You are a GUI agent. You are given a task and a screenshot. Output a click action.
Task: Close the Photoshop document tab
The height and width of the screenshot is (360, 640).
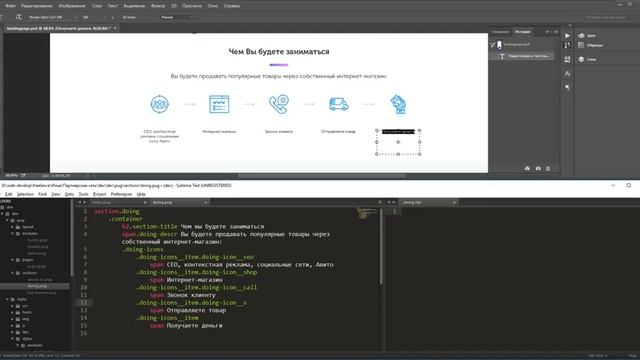tap(115, 28)
